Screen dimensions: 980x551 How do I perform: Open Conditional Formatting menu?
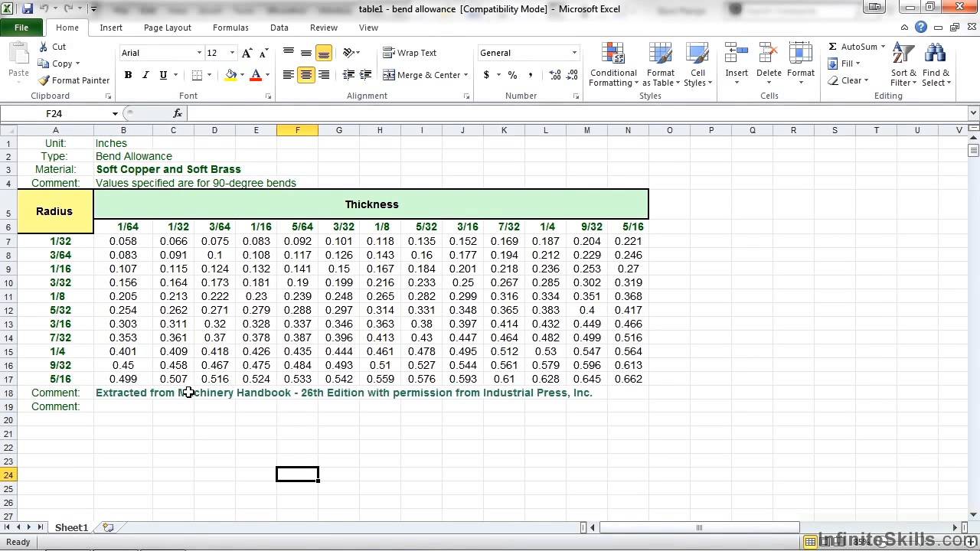coord(613,65)
